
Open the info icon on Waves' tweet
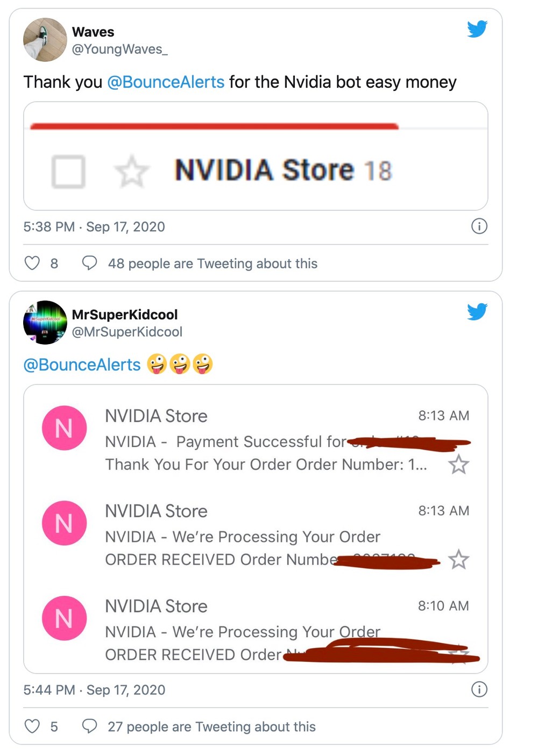[x=479, y=226]
